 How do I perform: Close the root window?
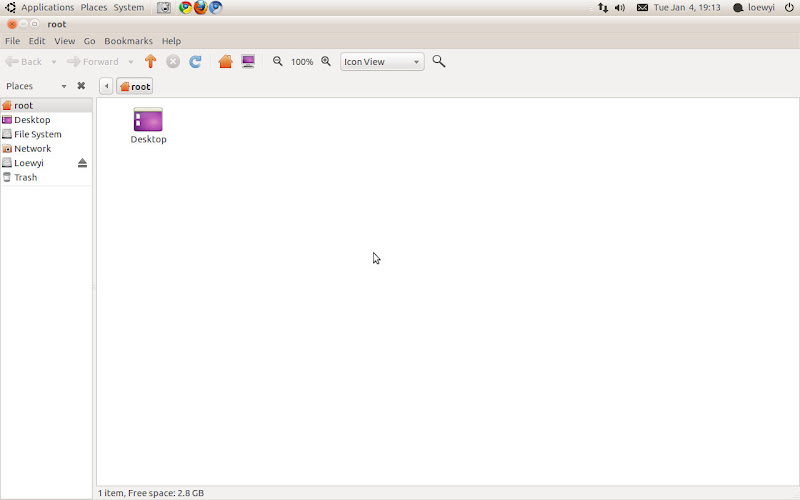point(12,24)
